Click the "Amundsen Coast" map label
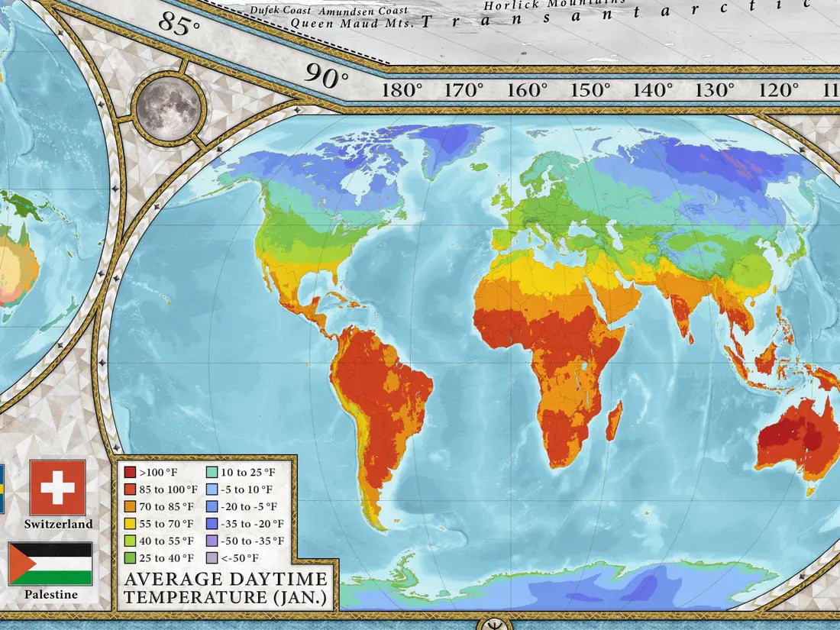 363,10
